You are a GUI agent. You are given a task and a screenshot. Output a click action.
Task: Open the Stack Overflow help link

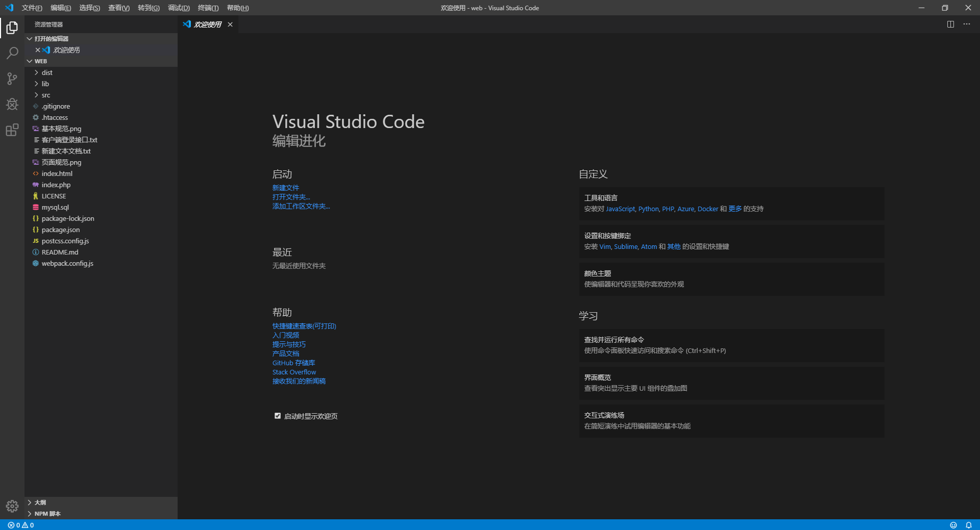tap(293, 372)
